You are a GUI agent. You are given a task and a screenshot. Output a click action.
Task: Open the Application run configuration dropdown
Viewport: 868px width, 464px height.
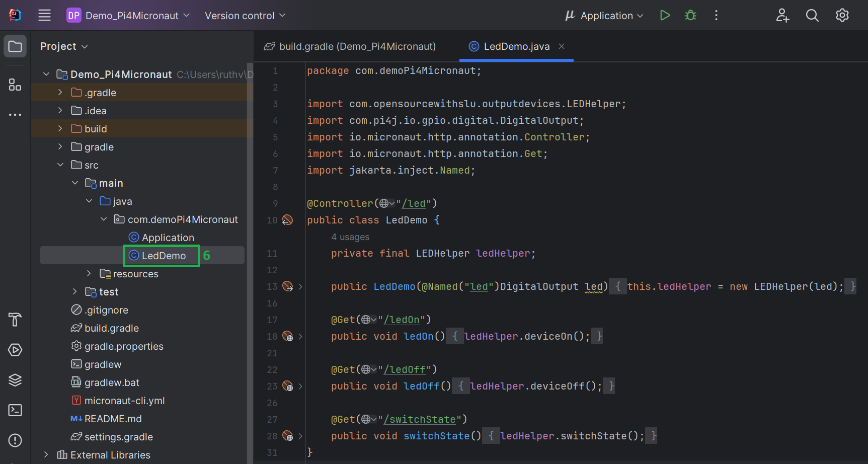click(x=604, y=16)
